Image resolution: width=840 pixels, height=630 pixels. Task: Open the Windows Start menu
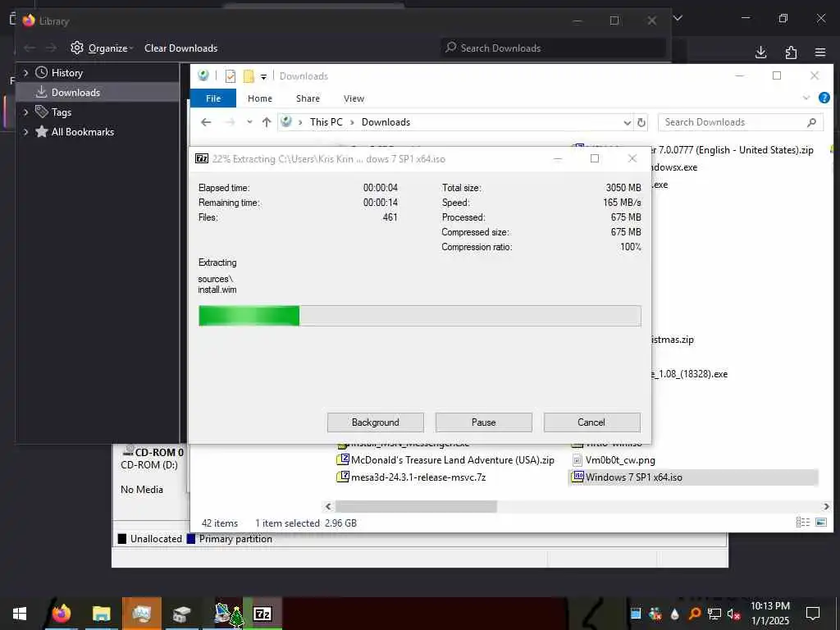[20, 614]
